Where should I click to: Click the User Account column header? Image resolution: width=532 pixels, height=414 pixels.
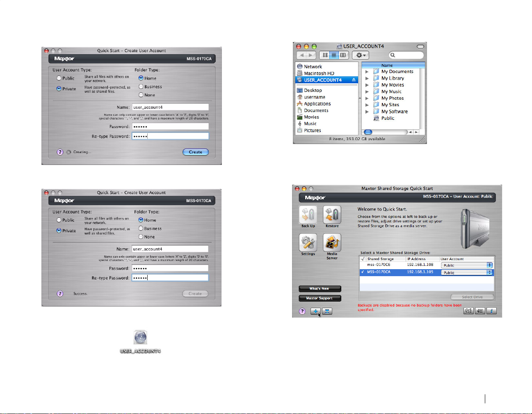(467, 259)
